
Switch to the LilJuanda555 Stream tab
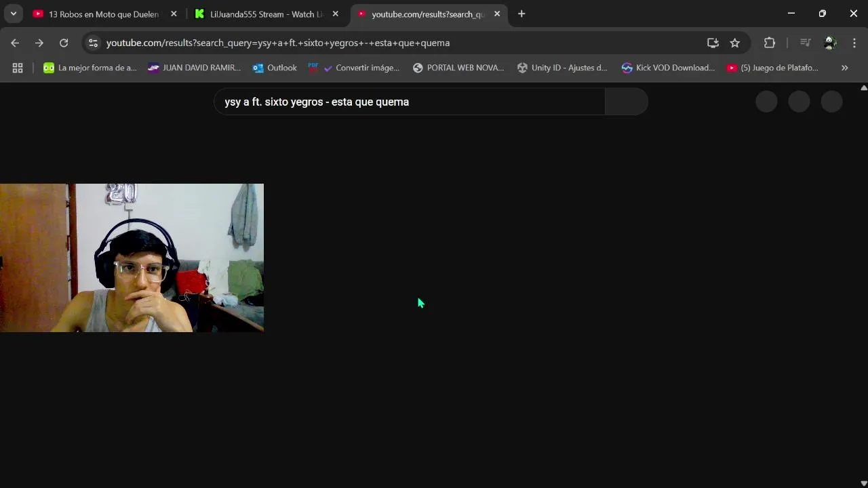(267, 14)
